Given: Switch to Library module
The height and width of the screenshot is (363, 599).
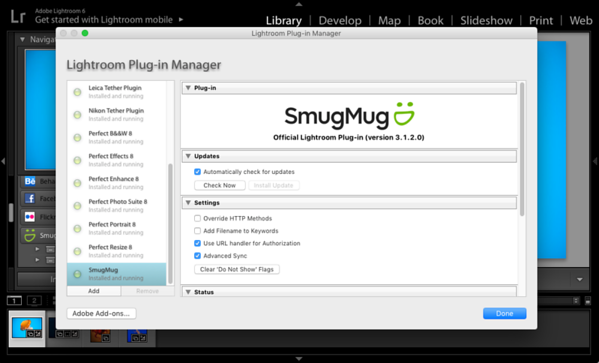Looking at the screenshot, I should (284, 20).
